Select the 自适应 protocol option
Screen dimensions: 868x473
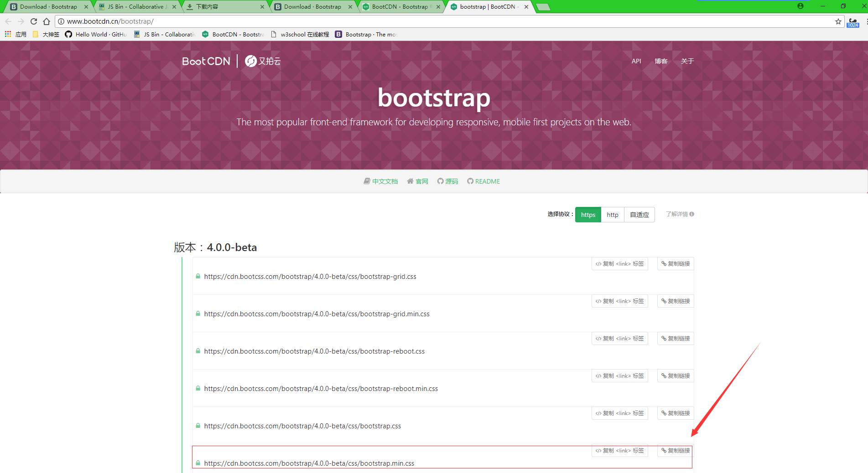pyautogui.click(x=639, y=215)
